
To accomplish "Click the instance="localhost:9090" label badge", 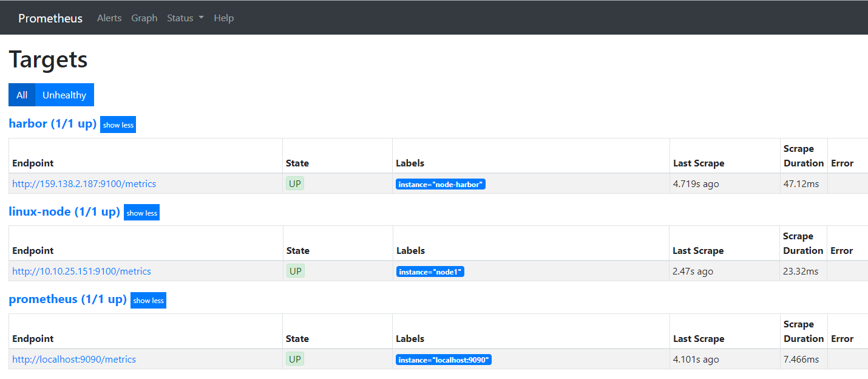I will 443,360.
